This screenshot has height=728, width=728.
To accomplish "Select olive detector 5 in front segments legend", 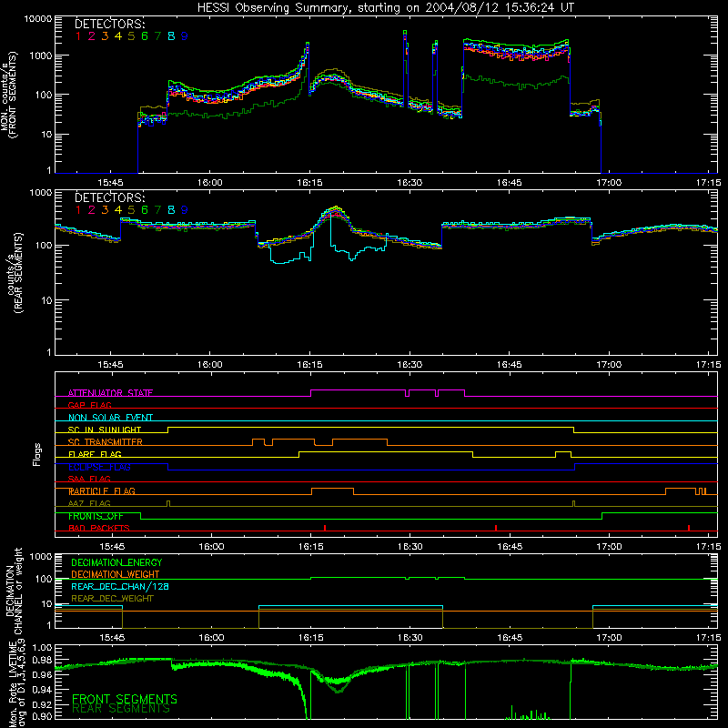I will tap(131, 36).
